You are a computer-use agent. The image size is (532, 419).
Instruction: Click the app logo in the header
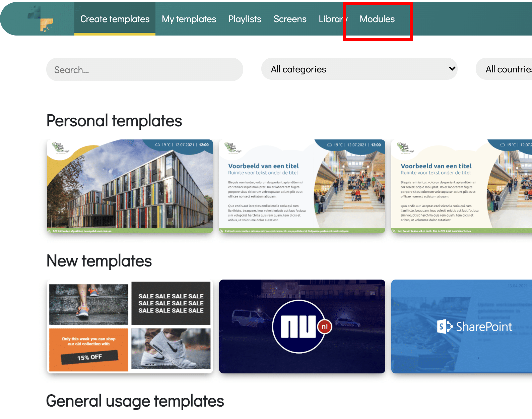coord(41,19)
